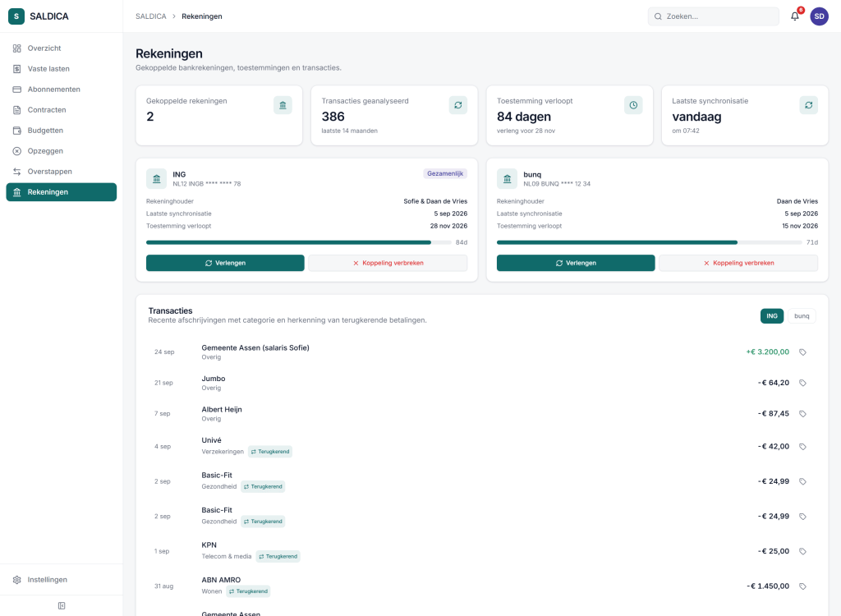Screen dimensions: 841x616
Task: Click ING permission progress bar (84d)
Action: [299, 242]
